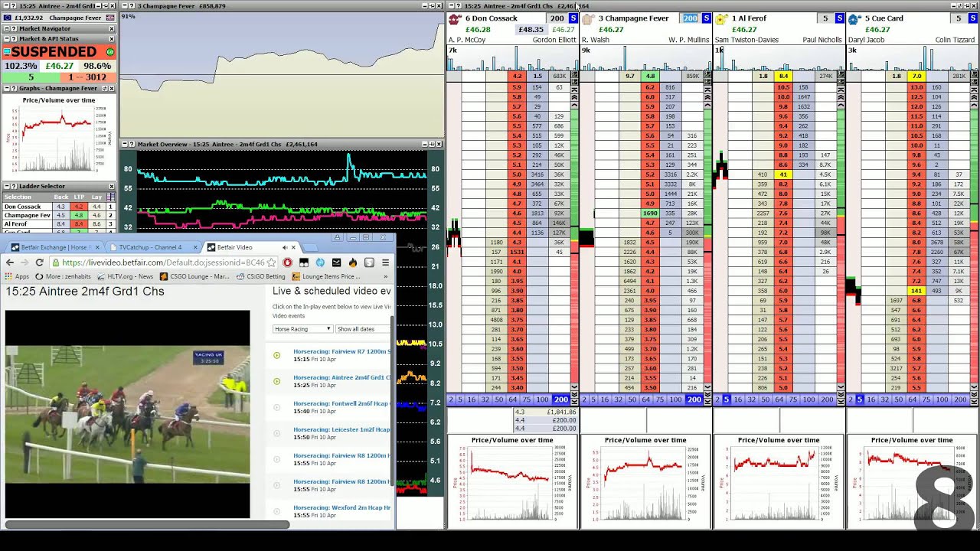Select 50 stake button under Don Cossack ladder
This screenshot has width=980, height=551.
pos(499,399)
